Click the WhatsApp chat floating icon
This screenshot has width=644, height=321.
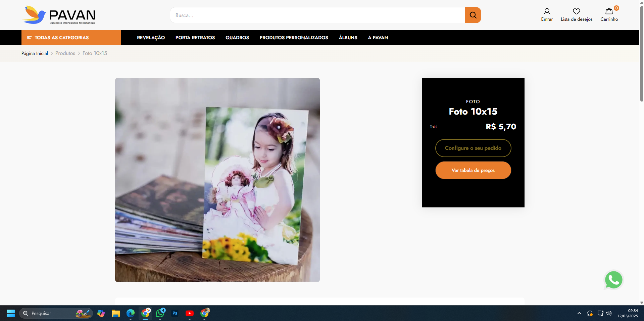(613, 280)
